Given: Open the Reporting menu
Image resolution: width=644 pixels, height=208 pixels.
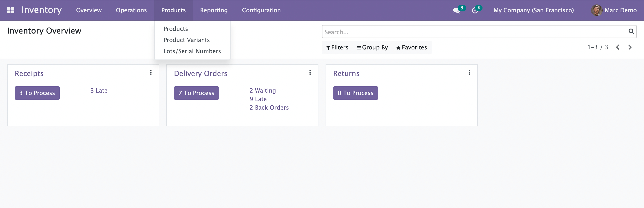Looking at the screenshot, I should point(214,10).
